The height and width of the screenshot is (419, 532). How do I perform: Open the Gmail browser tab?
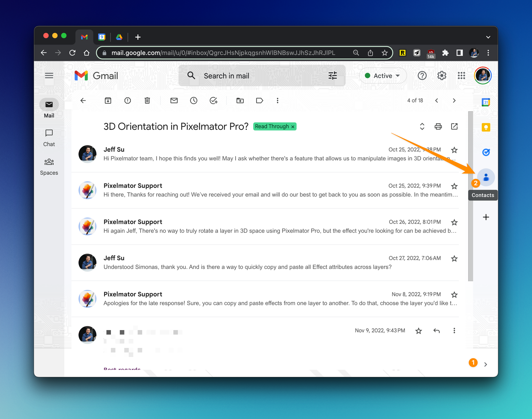tap(84, 37)
